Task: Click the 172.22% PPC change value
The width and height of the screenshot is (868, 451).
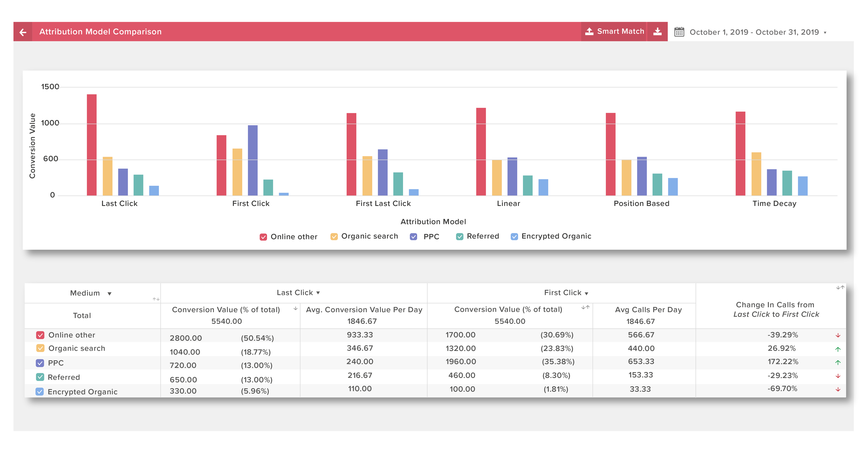Action: [783, 362]
